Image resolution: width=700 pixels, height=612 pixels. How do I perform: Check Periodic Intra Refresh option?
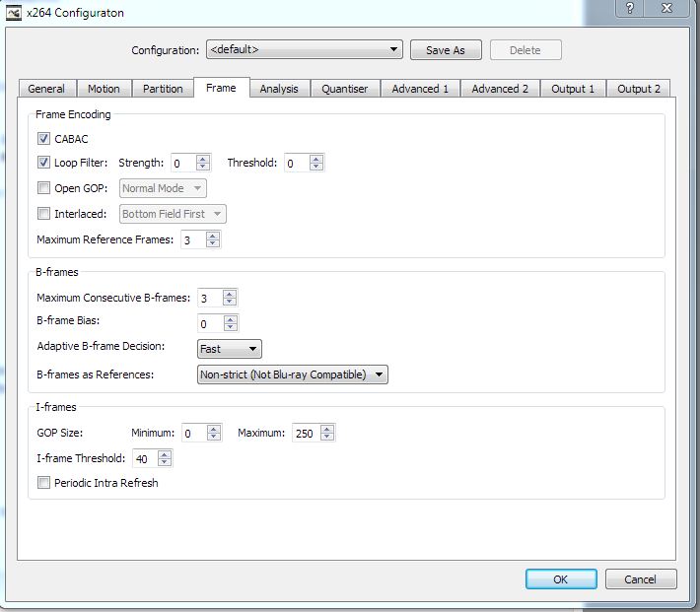point(43,483)
